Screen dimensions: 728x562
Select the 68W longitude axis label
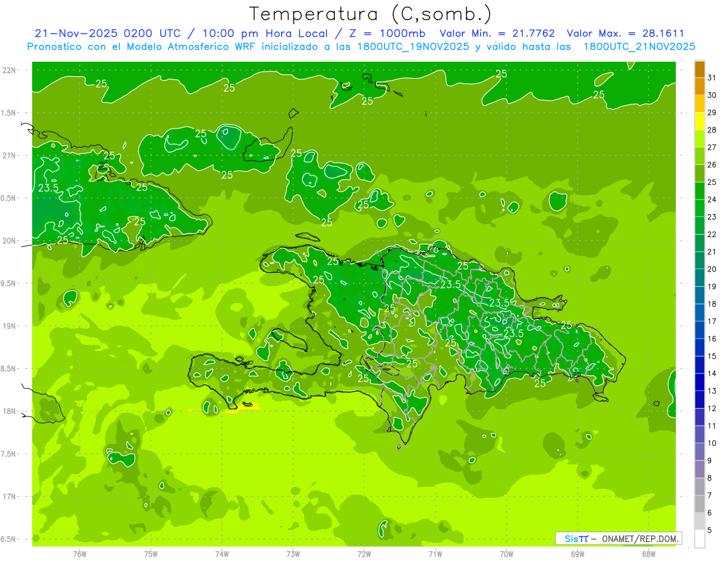click(649, 554)
